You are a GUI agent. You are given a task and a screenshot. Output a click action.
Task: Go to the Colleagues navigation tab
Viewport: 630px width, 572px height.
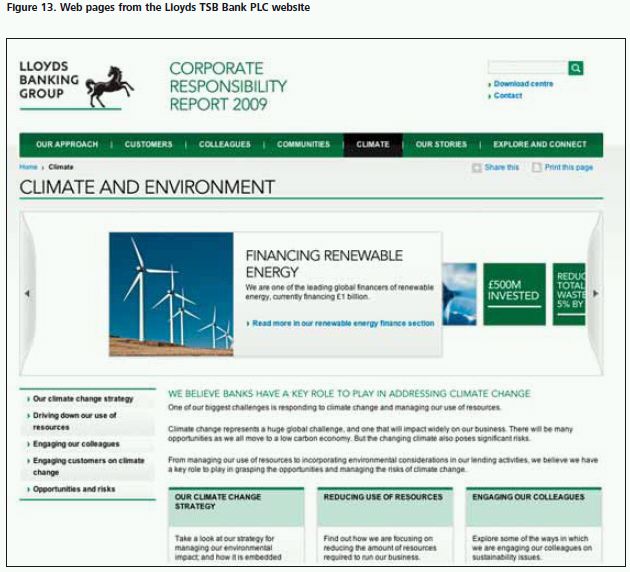pos(225,145)
